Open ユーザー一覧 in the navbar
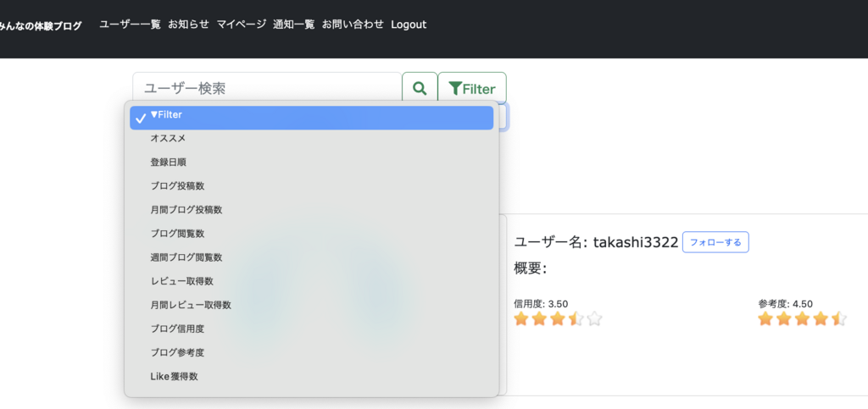The height and width of the screenshot is (409, 868). click(130, 25)
